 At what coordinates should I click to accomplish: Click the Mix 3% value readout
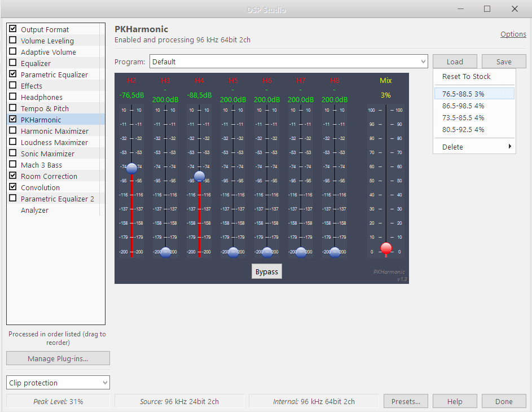pyautogui.click(x=386, y=95)
